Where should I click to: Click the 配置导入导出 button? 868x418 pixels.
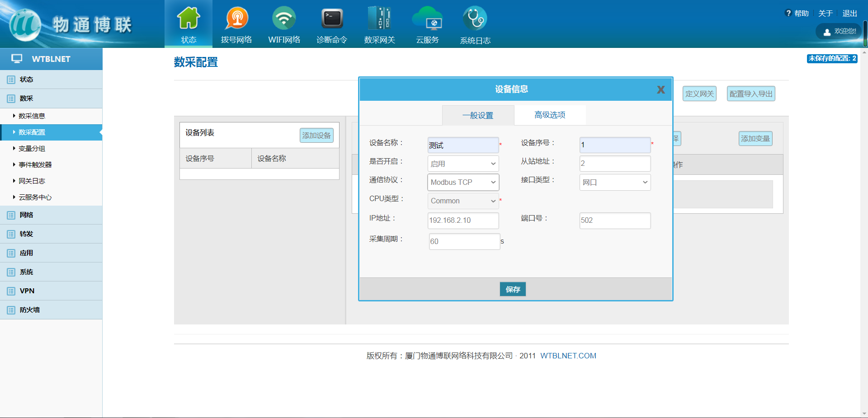tap(751, 94)
